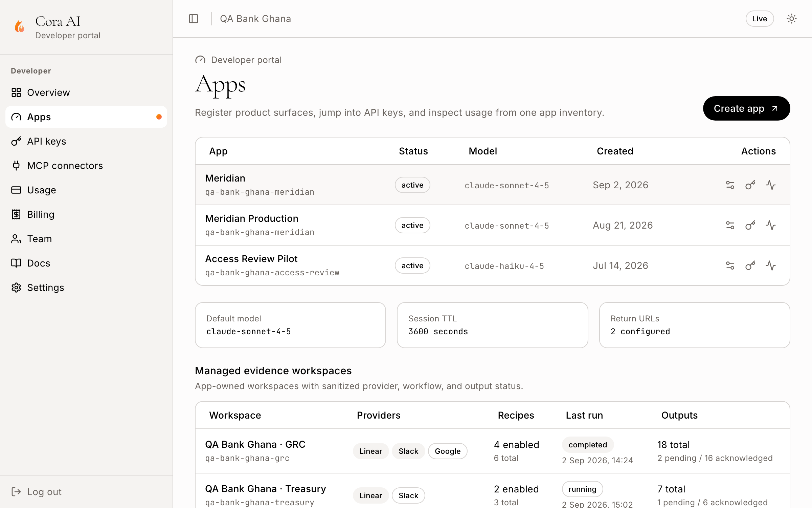Click the running status badge
Image resolution: width=812 pixels, height=508 pixels.
(x=582, y=489)
